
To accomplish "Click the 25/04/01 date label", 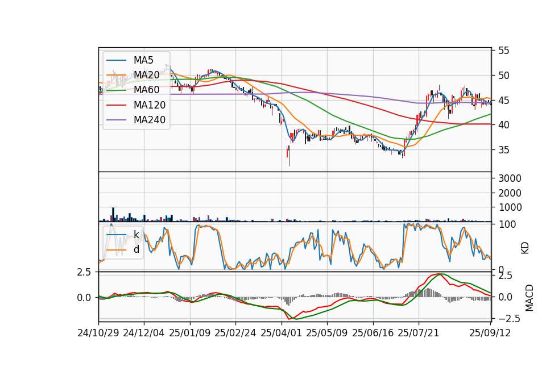I will coord(282,333).
